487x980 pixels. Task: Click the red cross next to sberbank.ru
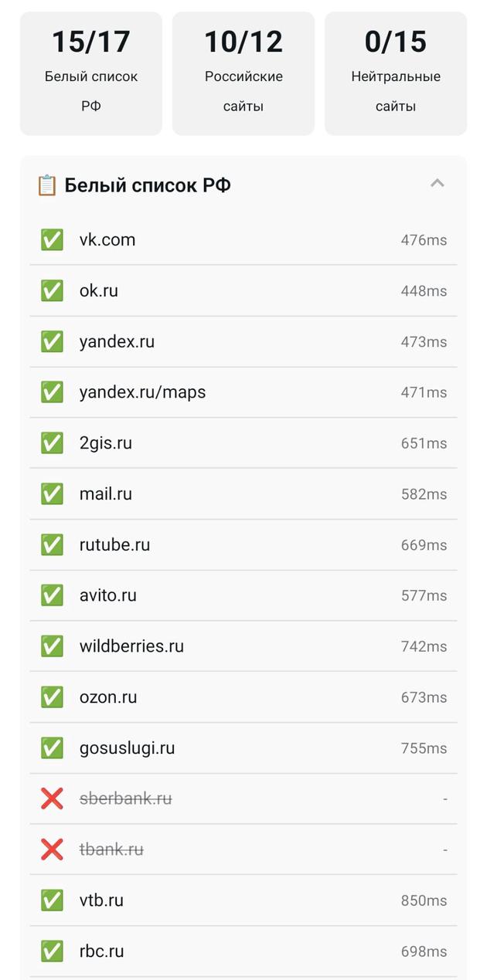pos(52,799)
